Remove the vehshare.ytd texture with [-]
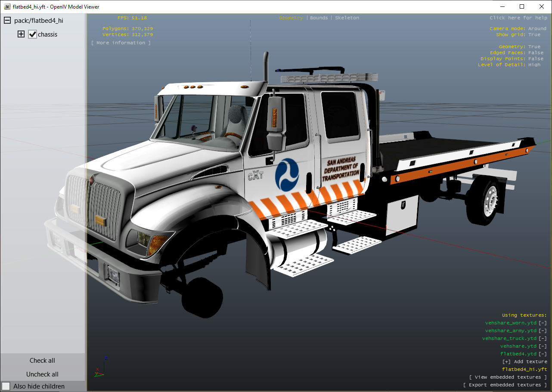This screenshot has height=392, width=552. pos(543,346)
